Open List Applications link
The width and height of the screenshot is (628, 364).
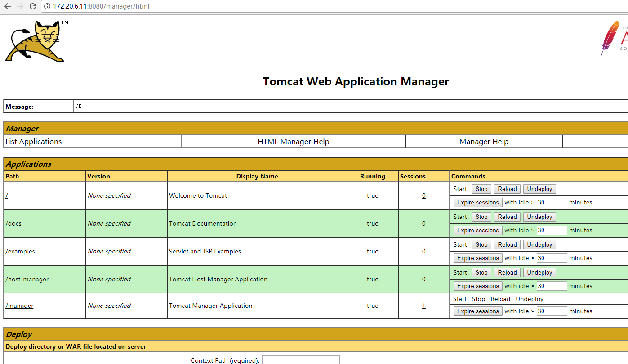point(34,142)
